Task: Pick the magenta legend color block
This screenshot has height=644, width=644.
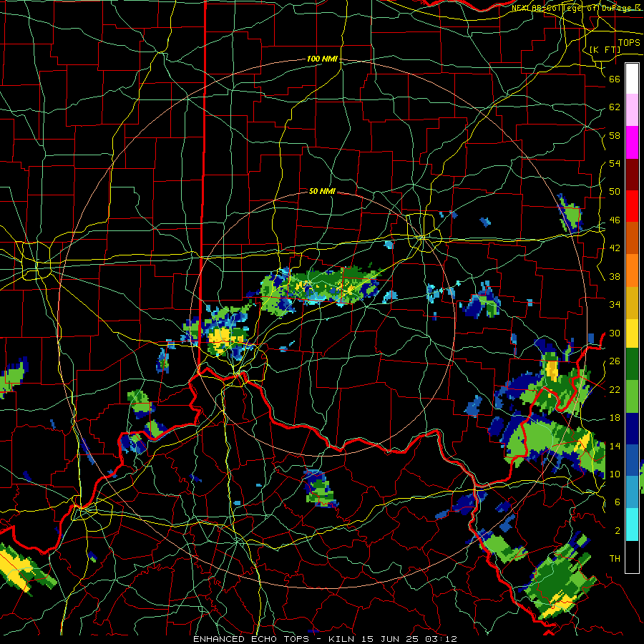Action: pos(632,142)
